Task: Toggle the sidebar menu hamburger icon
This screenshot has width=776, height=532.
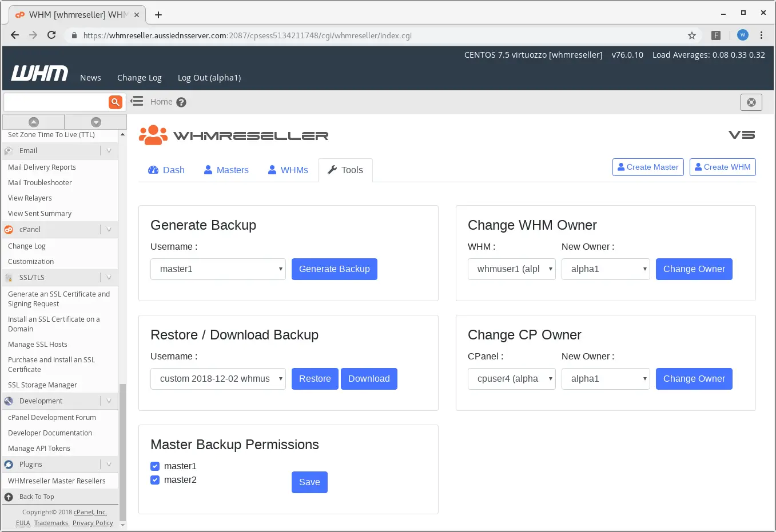Action: point(137,102)
